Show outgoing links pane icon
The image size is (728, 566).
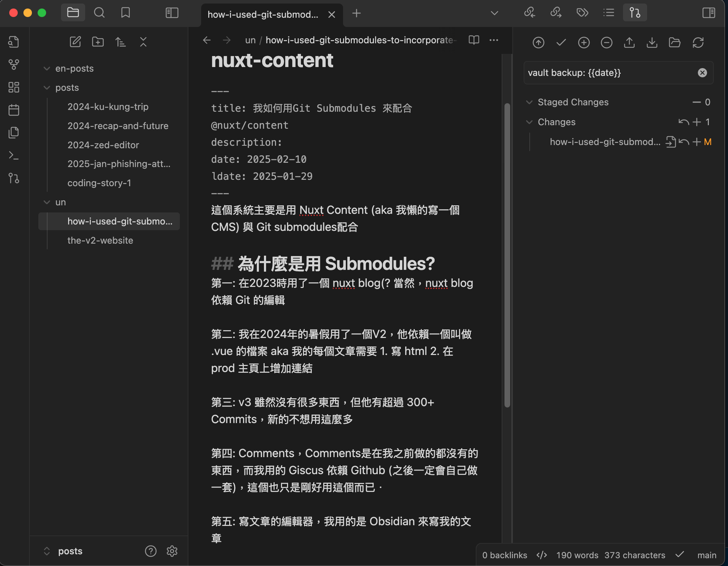[556, 13]
